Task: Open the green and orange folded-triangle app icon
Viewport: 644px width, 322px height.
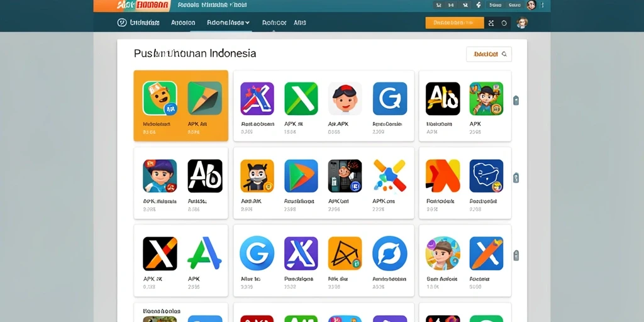Action: pyautogui.click(x=205, y=99)
